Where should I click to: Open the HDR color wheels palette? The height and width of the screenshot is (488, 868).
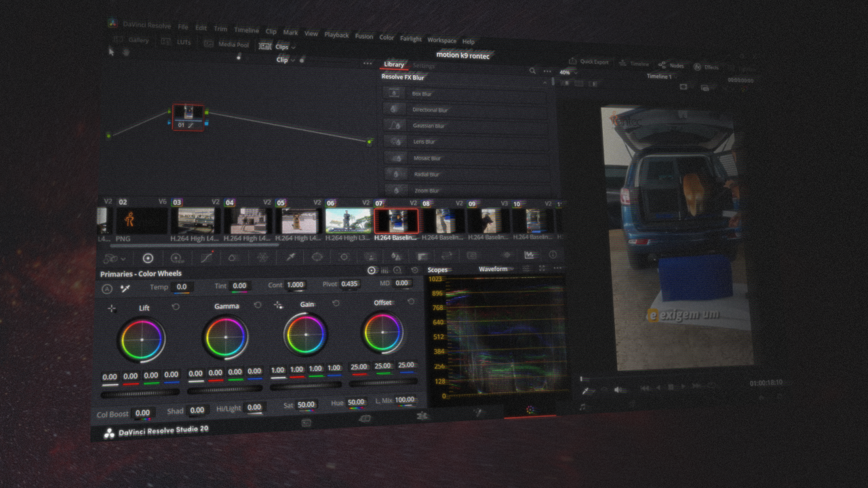tap(177, 258)
